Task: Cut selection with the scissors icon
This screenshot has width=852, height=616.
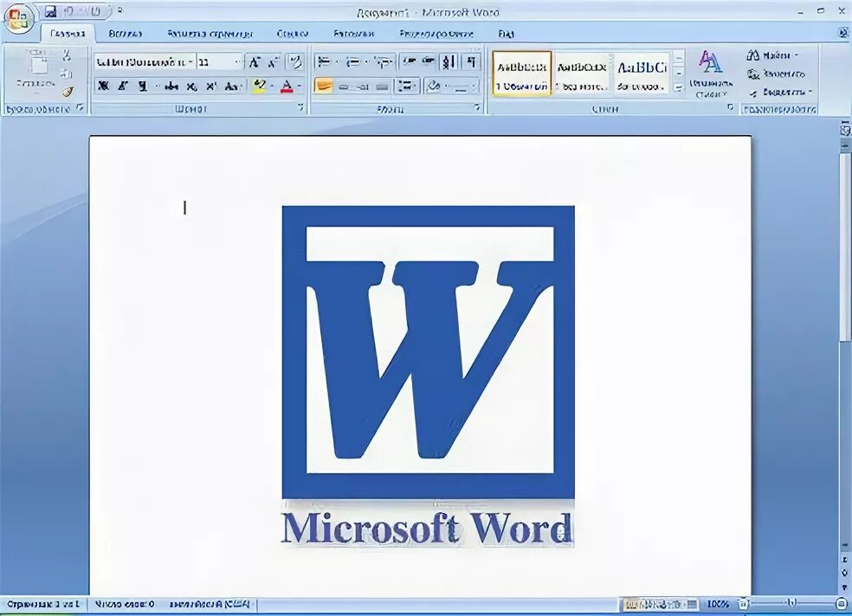Action: point(67,55)
